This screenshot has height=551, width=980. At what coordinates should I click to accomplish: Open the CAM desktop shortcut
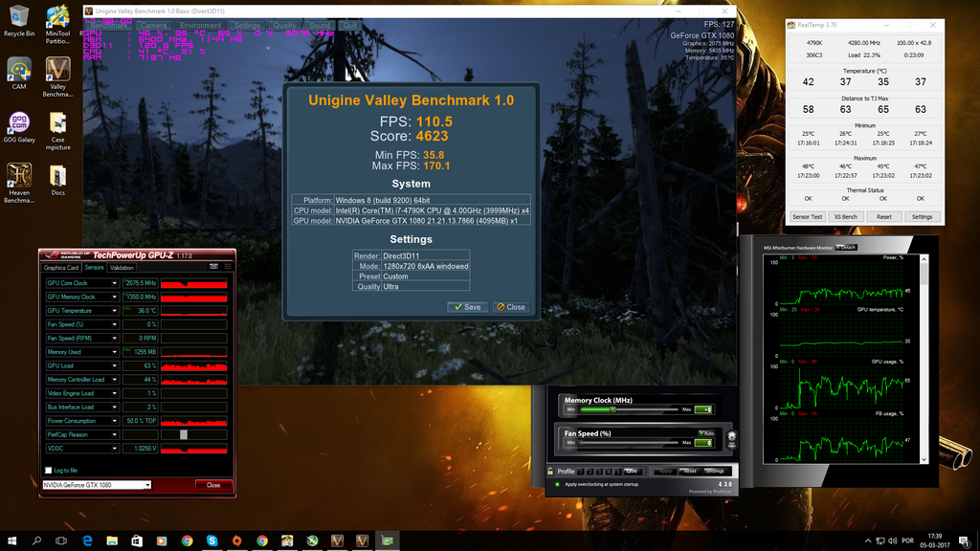pos(19,74)
